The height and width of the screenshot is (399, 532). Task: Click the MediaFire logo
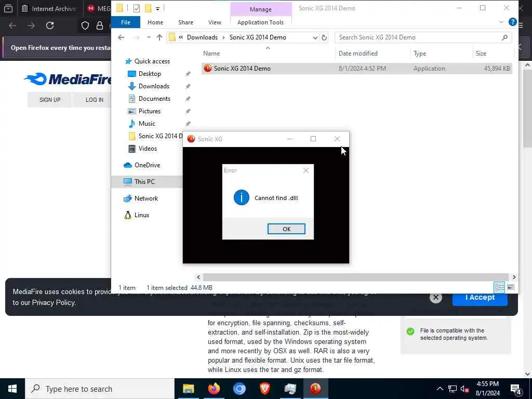click(68, 79)
